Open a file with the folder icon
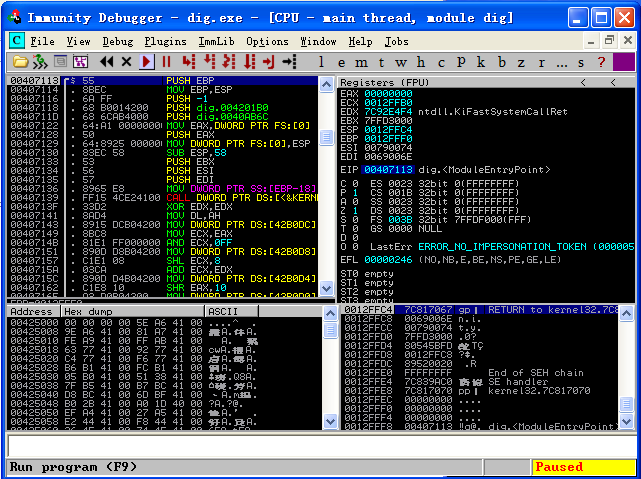Viewport: 641px width, 479px height. 20,62
